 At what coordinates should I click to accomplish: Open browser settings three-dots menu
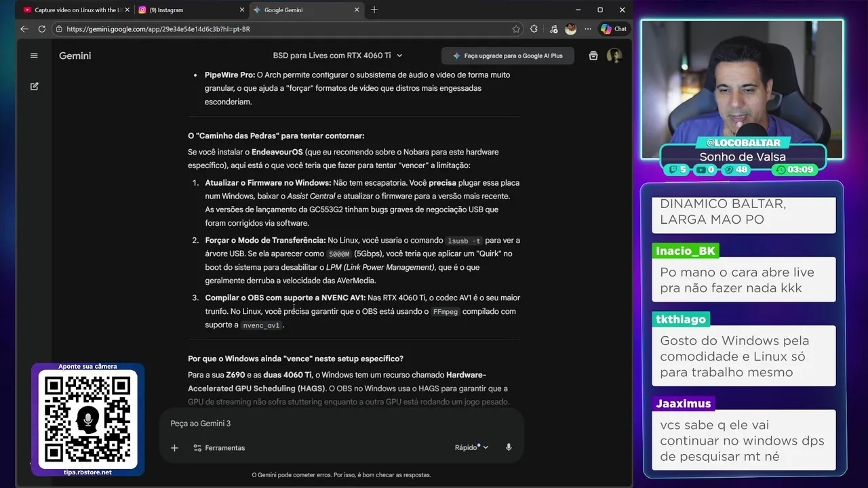point(587,29)
